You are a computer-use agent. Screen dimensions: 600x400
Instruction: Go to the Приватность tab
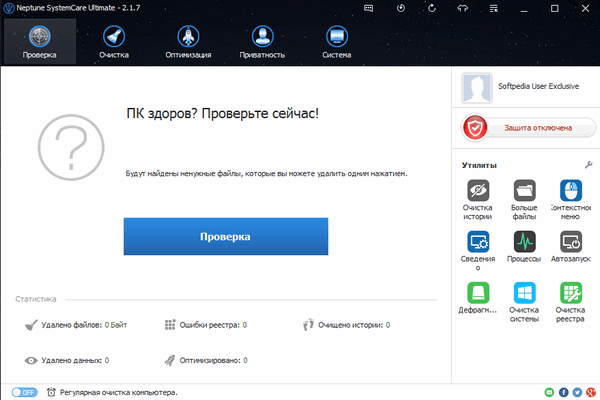pyautogui.click(x=262, y=41)
